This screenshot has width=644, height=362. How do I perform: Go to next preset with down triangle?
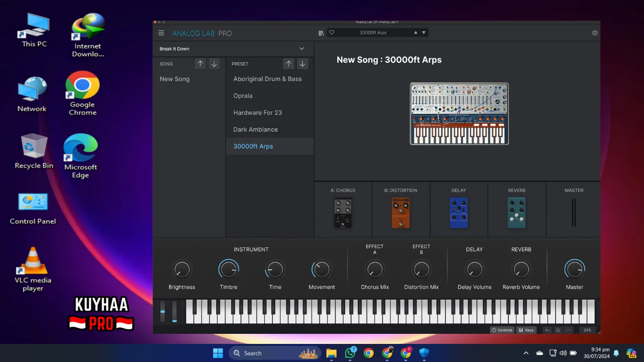coord(424,33)
